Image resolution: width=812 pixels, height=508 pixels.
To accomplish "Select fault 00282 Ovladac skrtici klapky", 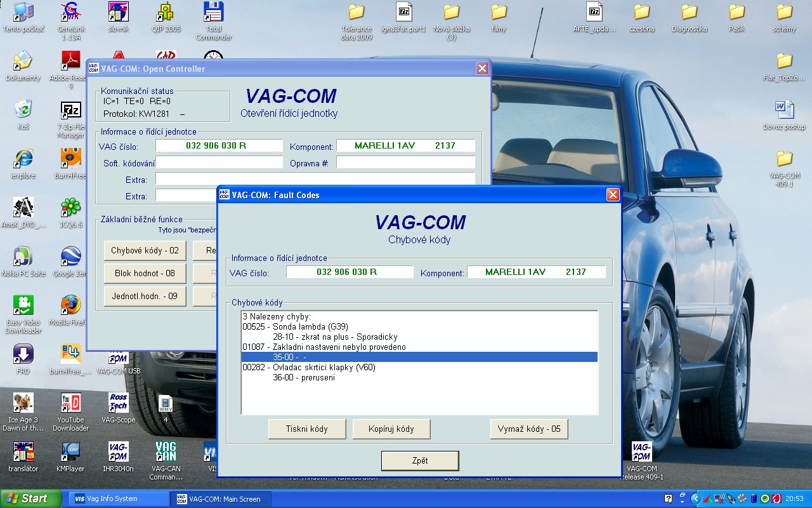I will (x=419, y=367).
